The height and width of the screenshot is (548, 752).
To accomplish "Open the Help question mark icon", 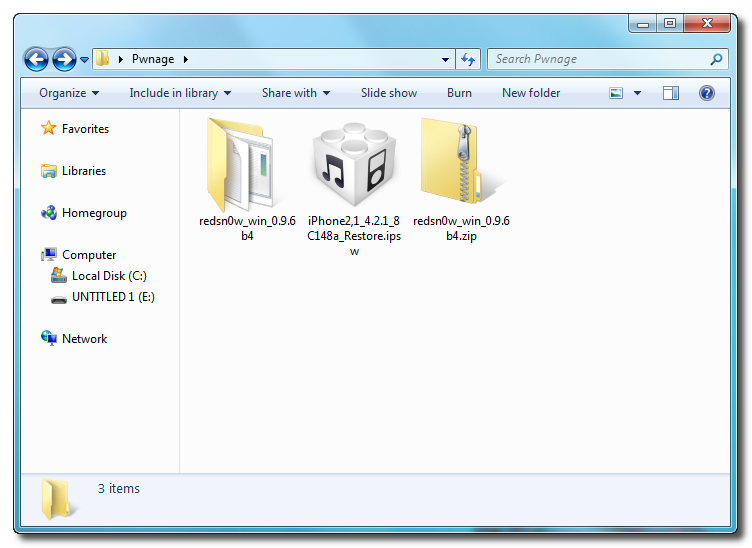I will click(x=707, y=93).
